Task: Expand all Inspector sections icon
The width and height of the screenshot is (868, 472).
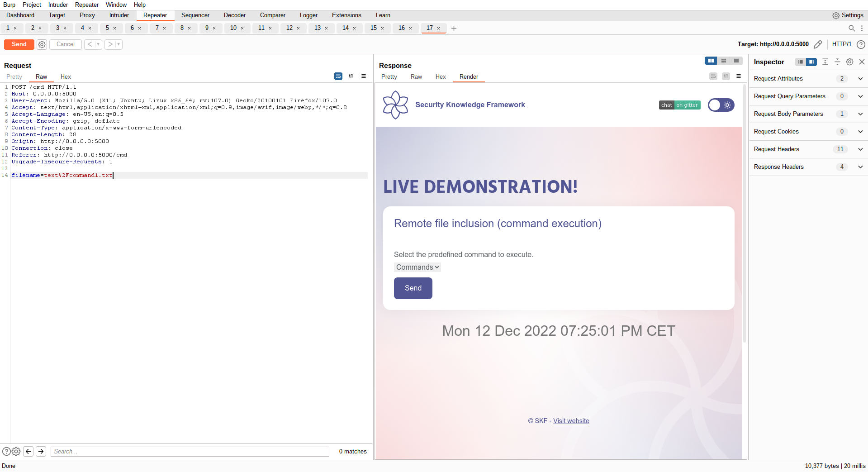Action: pyautogui.click(x=825, y=62)
